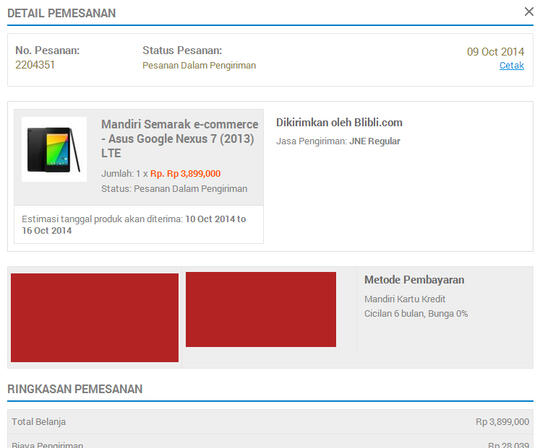Click the product Status: Pesanan Dalam Pengiriman line
The width and height of the screenshot is (540, 448).
tap(174, 189)
